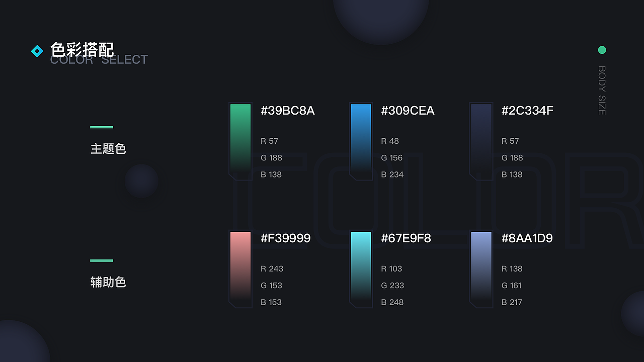Click the 辅助色 label
The width and height of the screenshot is (644, 362).
108,282
